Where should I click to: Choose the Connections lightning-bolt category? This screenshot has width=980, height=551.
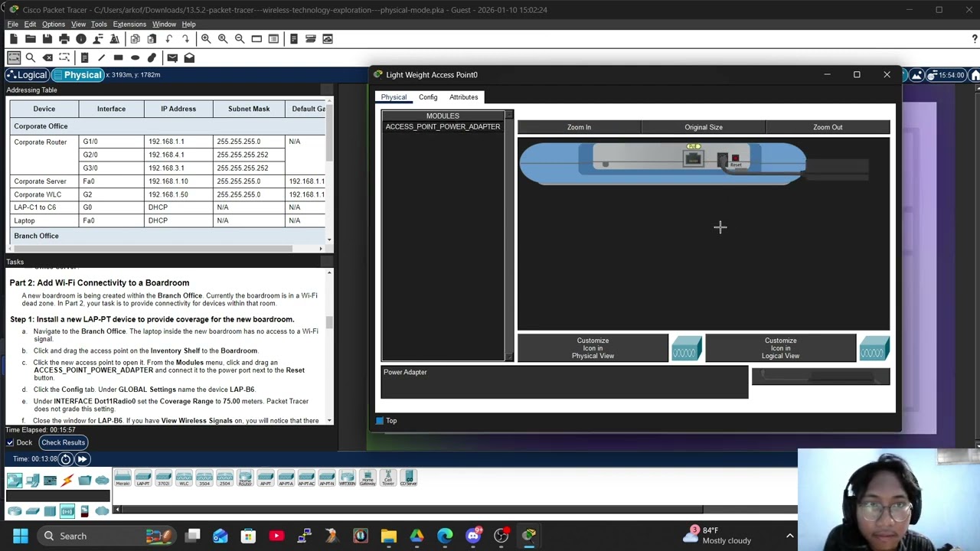pos(67,480)
